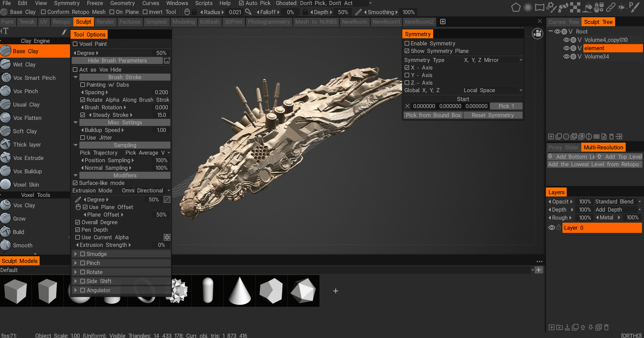
Task: Select the Vox Smart Pinch tool
Action: click(x=35, y=78)
